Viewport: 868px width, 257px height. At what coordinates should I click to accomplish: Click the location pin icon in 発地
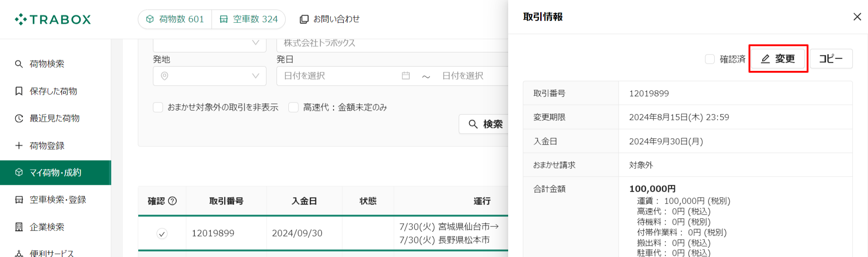click(x=164, y=76)
